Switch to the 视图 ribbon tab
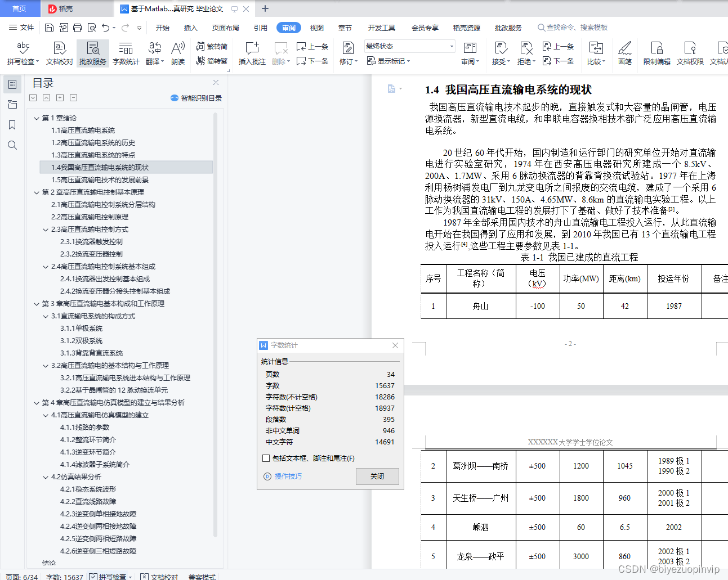Viewport: 728px width, 580px height. click(x=317, y=28)
